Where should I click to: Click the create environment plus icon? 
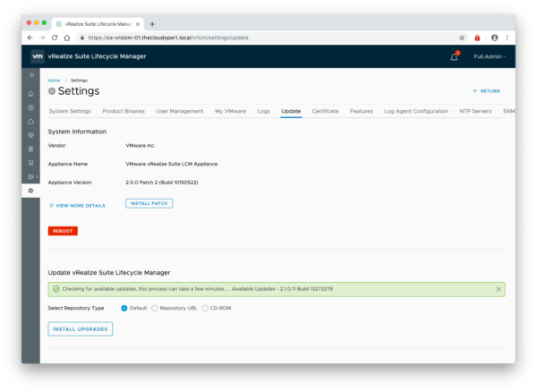[x=30, y=107]
